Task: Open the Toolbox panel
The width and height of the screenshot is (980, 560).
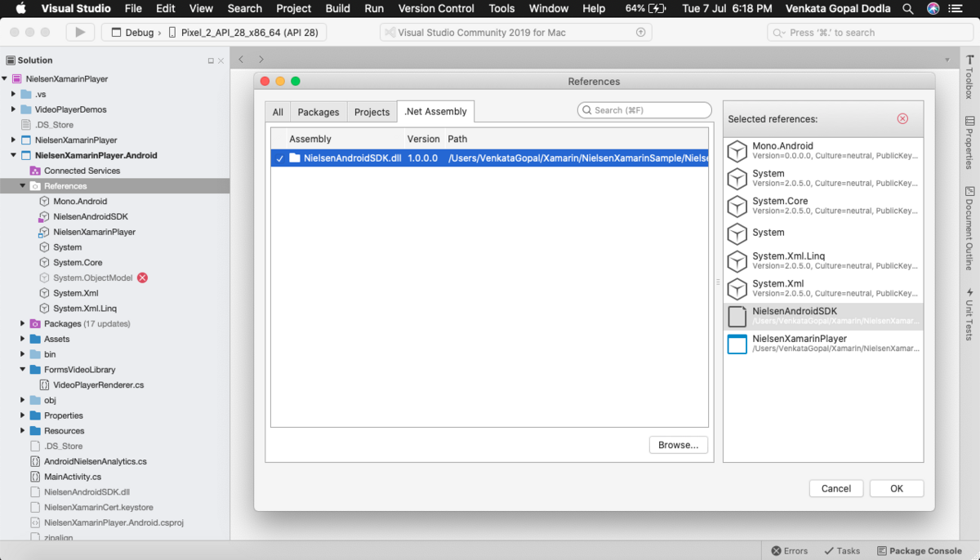Action: 969,78
